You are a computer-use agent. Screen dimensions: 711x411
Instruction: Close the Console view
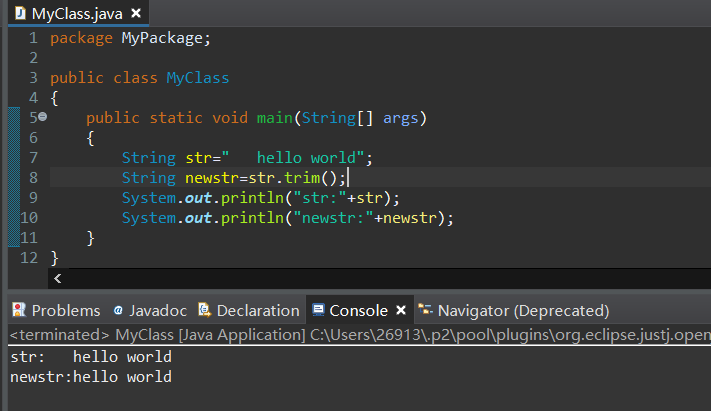(x=401, y=310)
